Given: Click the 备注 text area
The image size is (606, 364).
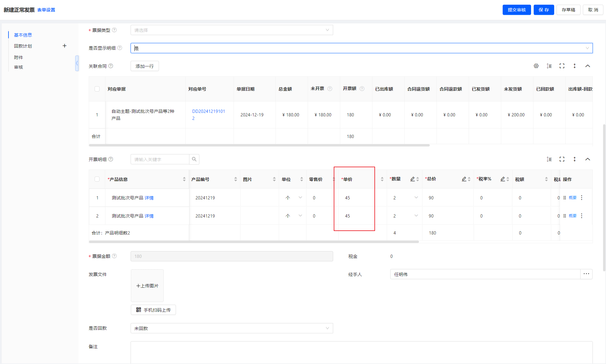Looking at the screenshot, I should click(x=362, y=352).
